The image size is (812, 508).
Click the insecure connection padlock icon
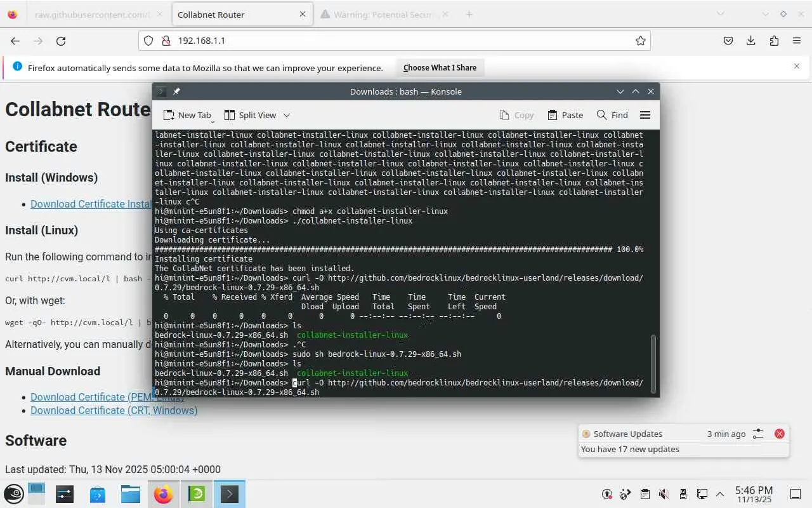(166, 41)
